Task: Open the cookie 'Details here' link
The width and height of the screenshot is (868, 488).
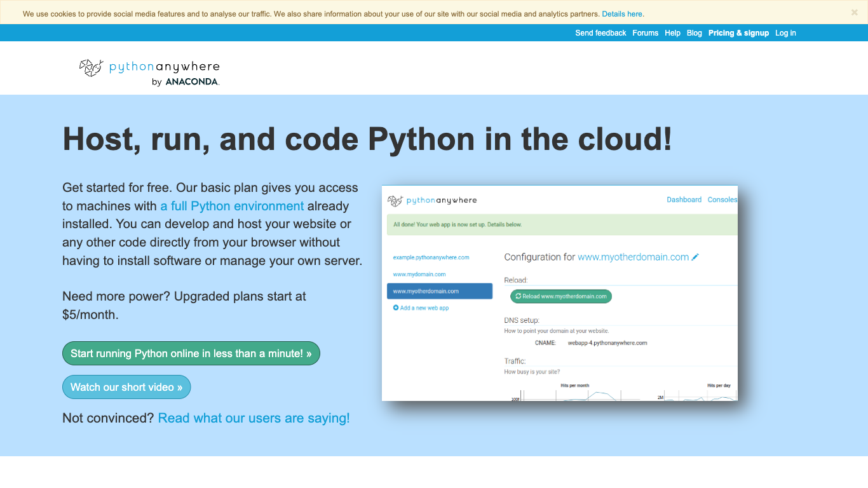Action: click(622, 14)
